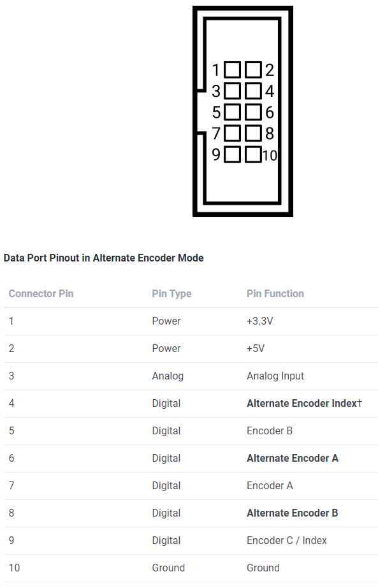Viewport: 378px width, 588px height.
Task: Select pin 5 square in the diagram
Action: click(x=233, y=112)
